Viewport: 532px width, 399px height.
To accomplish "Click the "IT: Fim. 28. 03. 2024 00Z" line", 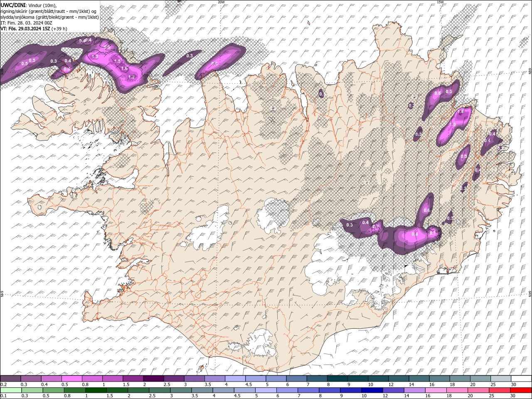I will [x=26, y=23].
